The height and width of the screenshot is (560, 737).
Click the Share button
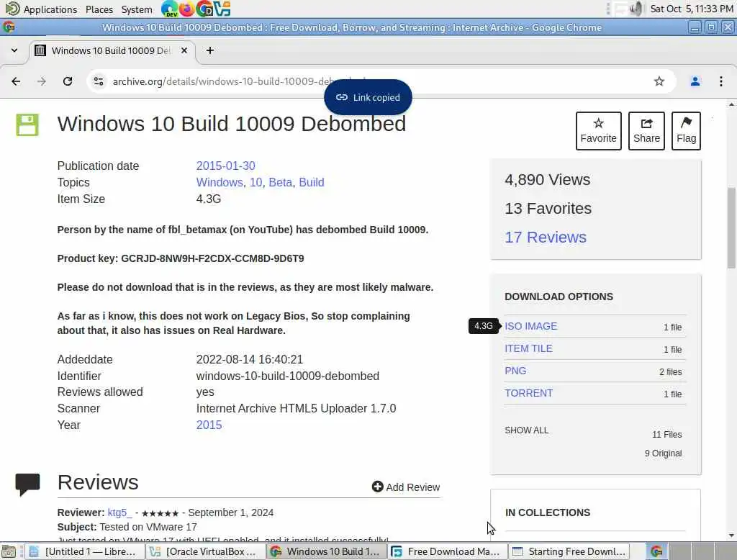click(x=646, y=131)
